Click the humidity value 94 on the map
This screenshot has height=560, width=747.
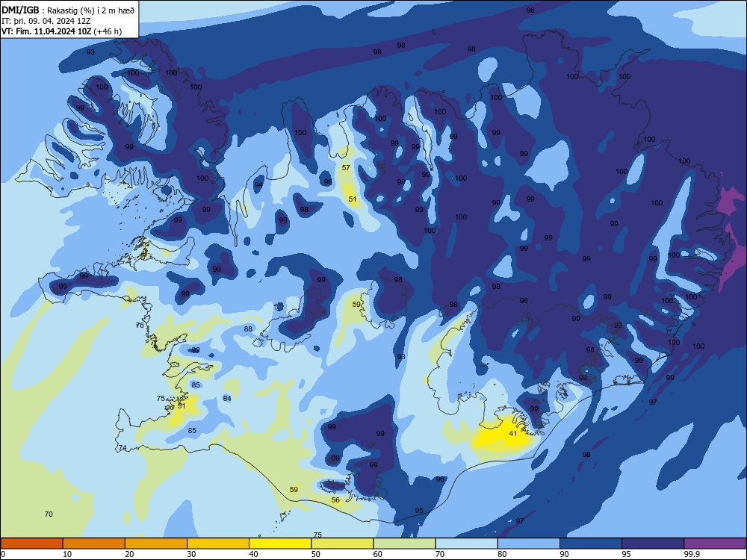(x=258, y=184)
